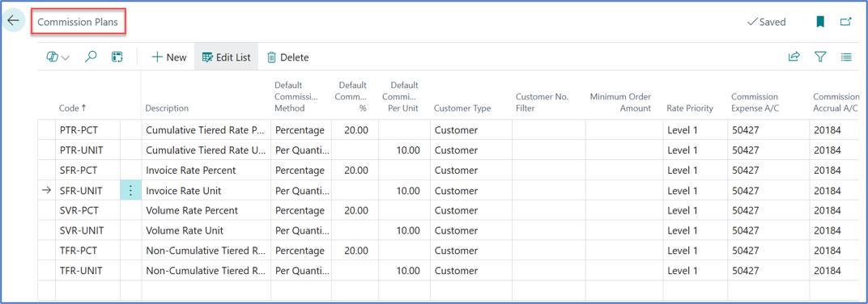Select the SVR-UNIT code cell
This screenshot has width=868, height=304.
tap(87, 230)
